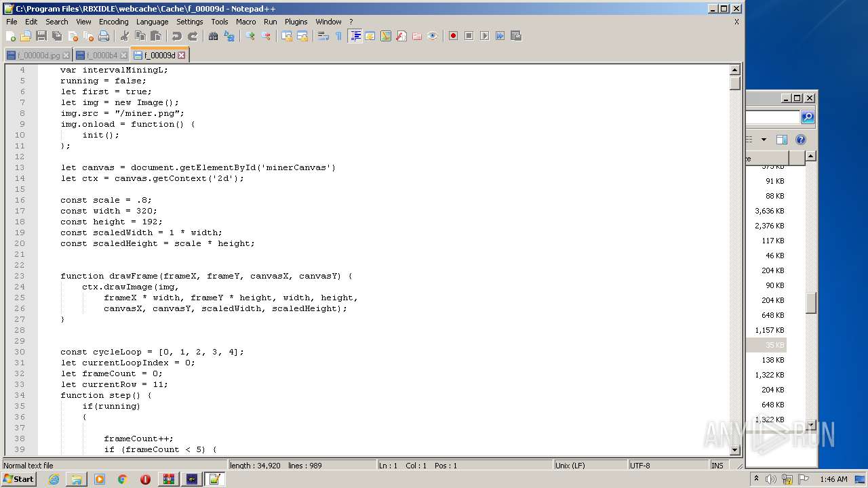Viewport: 868px width, 488px height.
Task: Start macro recording with the red Record icon
Action: (x=453, y=36)
